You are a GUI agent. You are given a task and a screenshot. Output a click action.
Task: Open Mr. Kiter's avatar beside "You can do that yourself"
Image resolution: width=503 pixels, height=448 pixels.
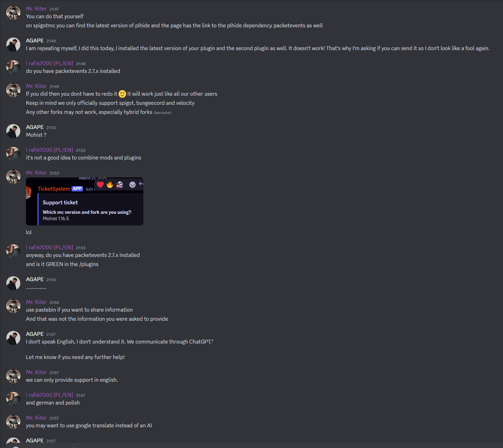pos(13,13)
